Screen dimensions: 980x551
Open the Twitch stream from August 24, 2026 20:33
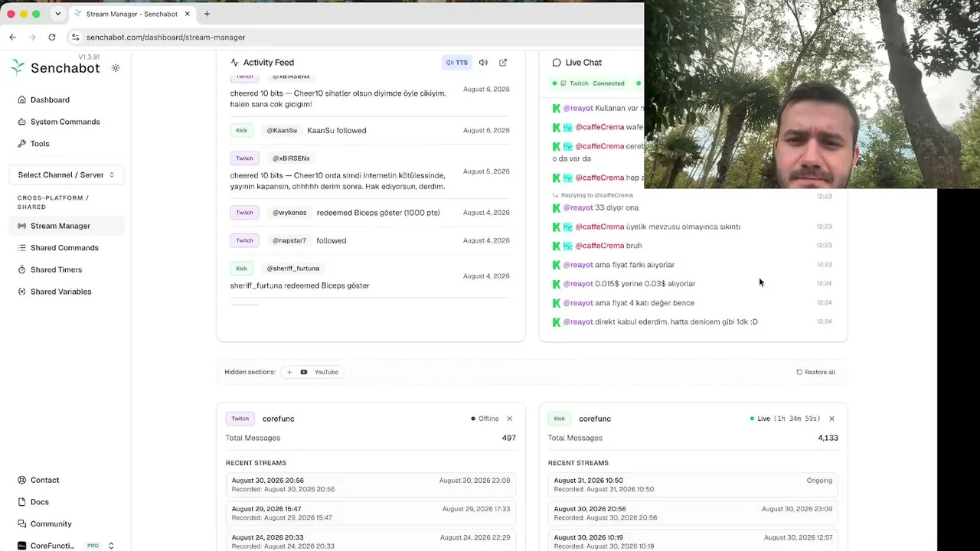click(x=371, y=542)
